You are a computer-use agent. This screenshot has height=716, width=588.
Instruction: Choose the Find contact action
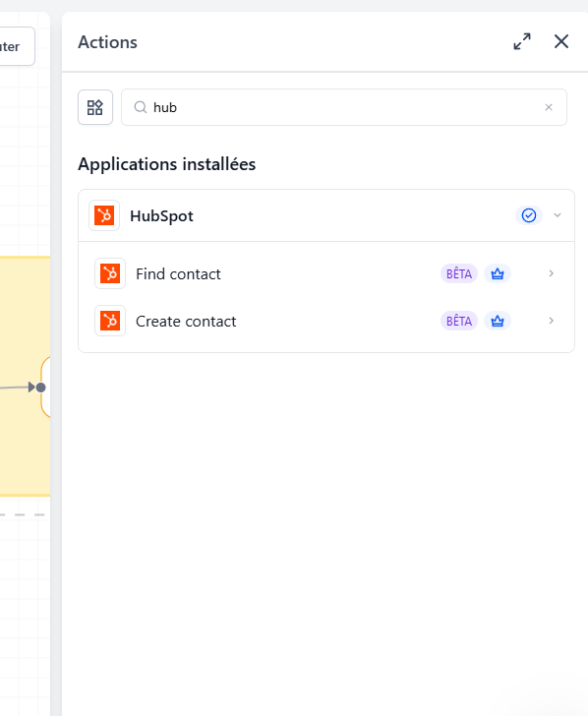[x=326, y=273]
